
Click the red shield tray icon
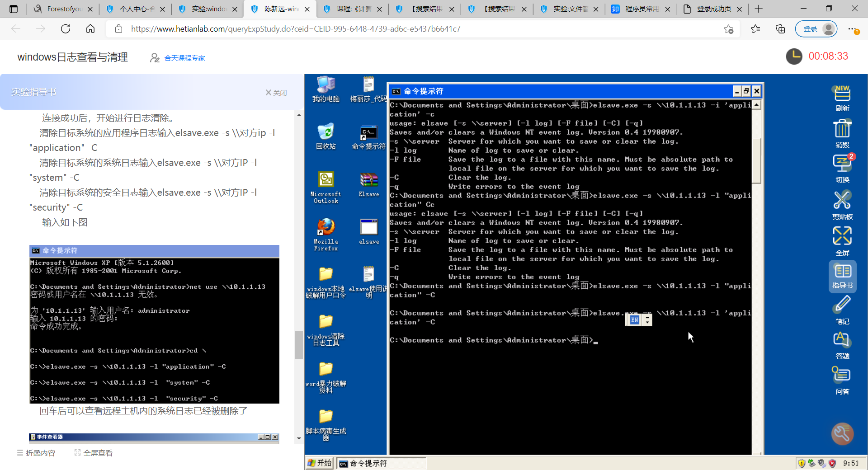pyautogui.click(x=832, y=463)
